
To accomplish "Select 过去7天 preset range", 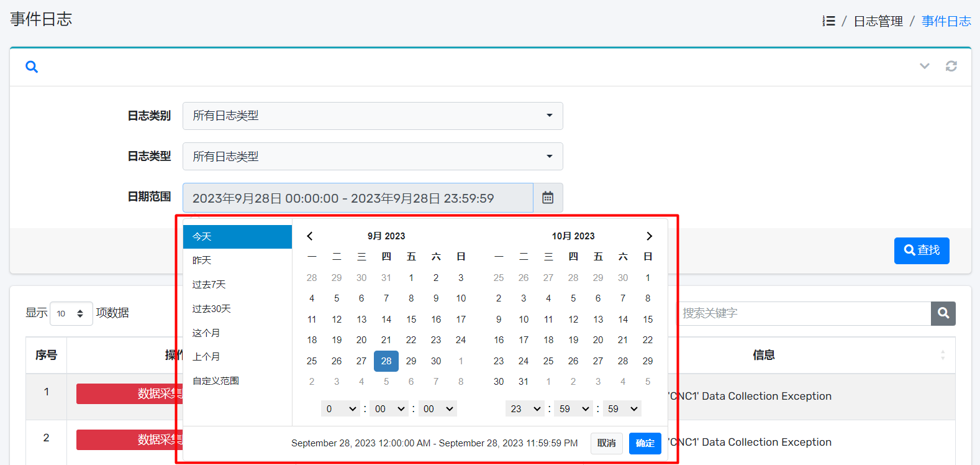I will click(209, 285).
